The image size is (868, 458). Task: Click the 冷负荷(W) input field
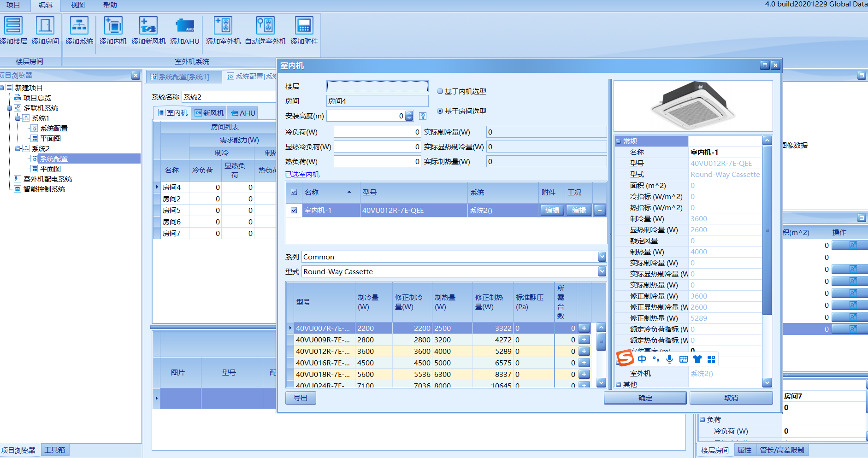(377, 132)
